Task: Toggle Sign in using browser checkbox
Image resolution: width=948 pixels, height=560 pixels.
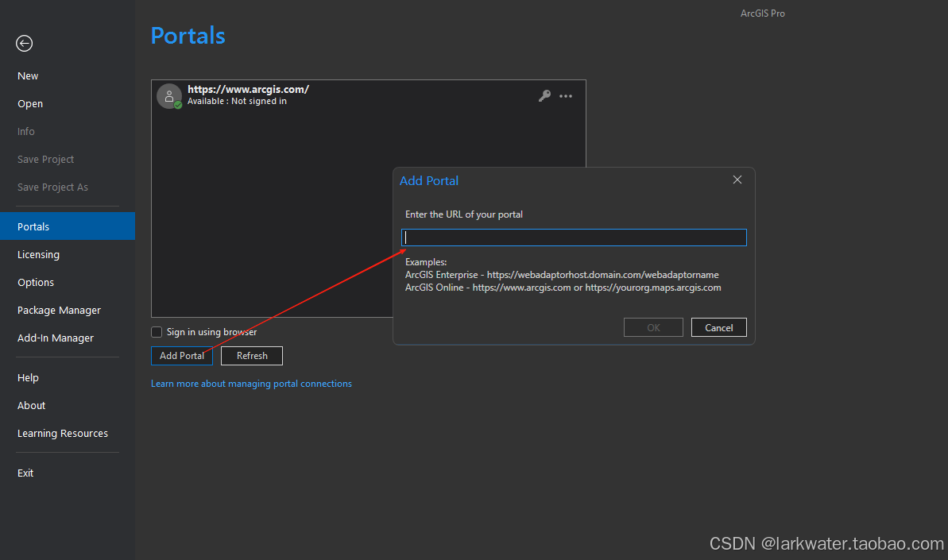Action: click(x=157, y=332)
